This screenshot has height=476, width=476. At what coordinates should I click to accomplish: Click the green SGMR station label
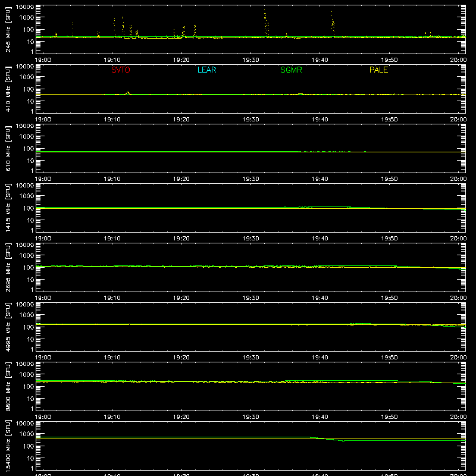coord(291,70)
